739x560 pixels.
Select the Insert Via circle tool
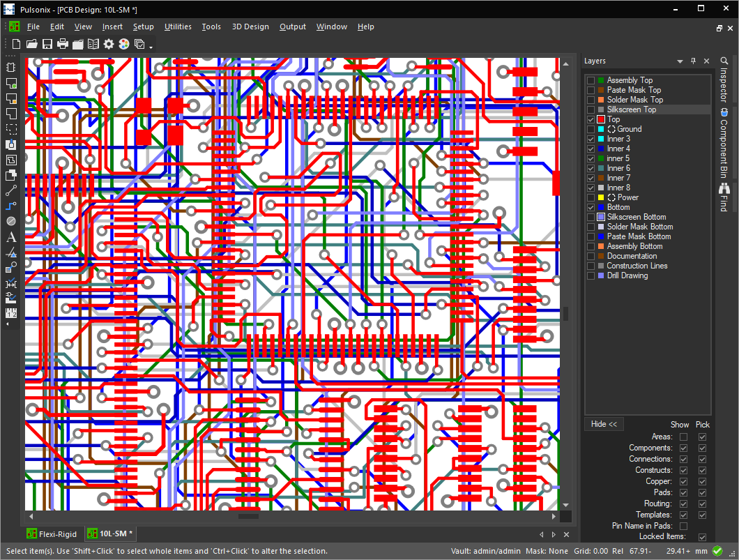coord(11,221)
